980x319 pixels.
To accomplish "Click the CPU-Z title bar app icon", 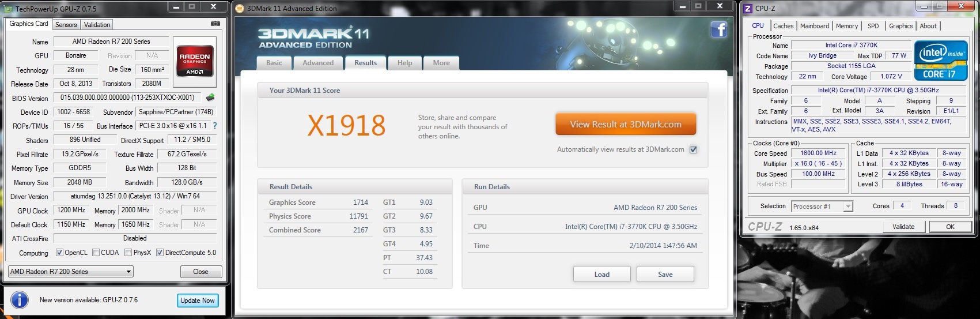I will pos(748,8).
